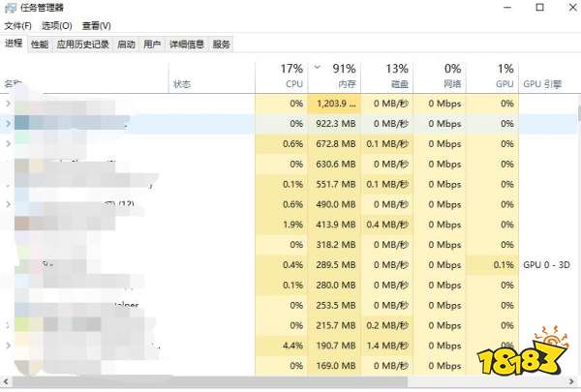The image size is (581, 392).
Task: Click the 0.2 MB/秒 disk value
Action: pos(387,325)
